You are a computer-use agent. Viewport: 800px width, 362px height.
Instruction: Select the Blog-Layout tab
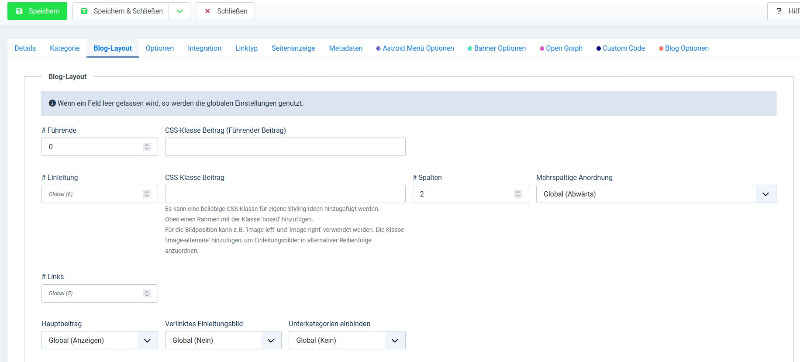pyautogui.click(x=113, y=48)
